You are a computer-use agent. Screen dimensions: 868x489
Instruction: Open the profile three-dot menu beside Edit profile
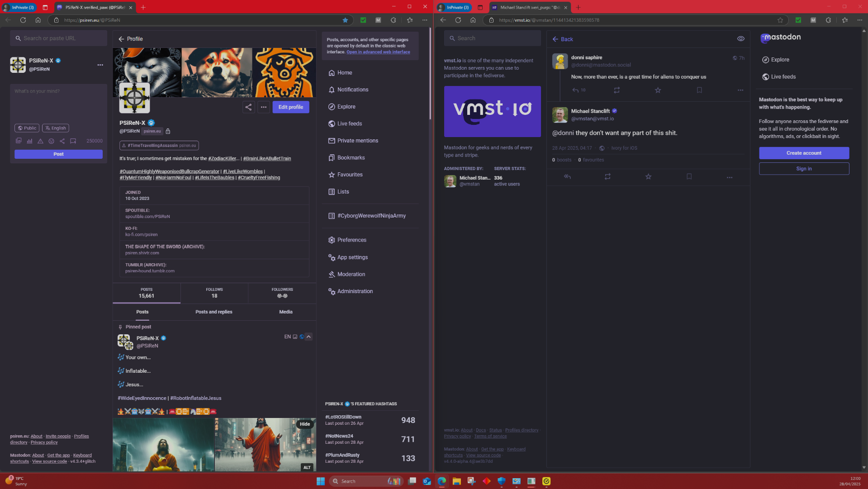pyautogui.click(x=264, y=107)
